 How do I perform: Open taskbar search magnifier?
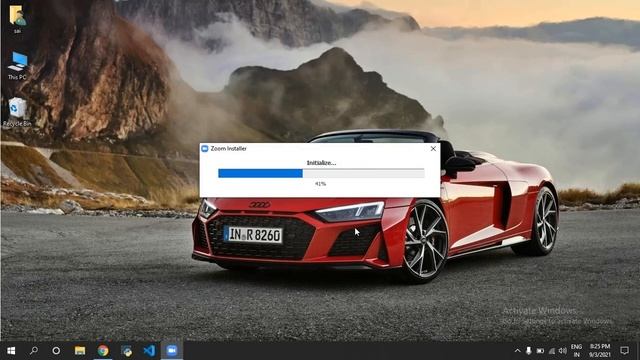click(34, 351)
